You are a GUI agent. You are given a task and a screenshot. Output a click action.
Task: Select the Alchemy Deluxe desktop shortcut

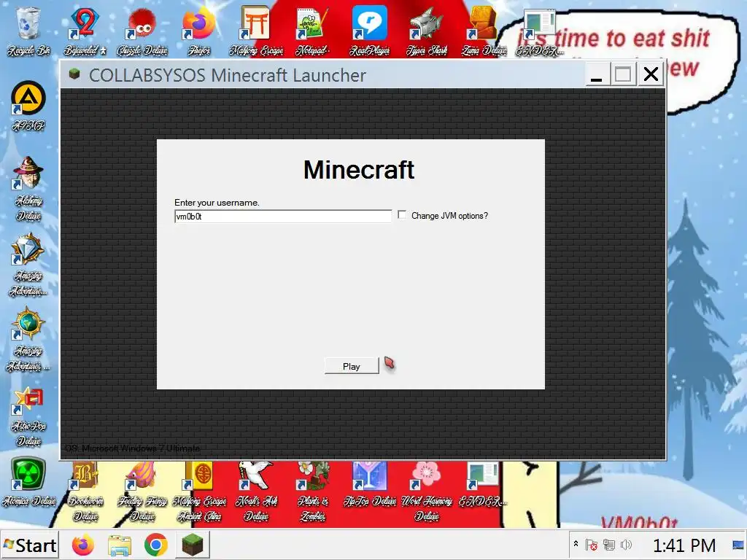click(28, 189)
